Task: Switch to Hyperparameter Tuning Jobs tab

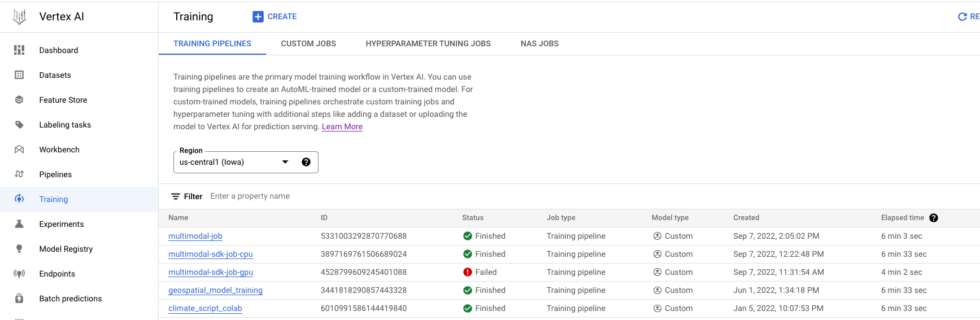Action: click(x=428, y=43)
